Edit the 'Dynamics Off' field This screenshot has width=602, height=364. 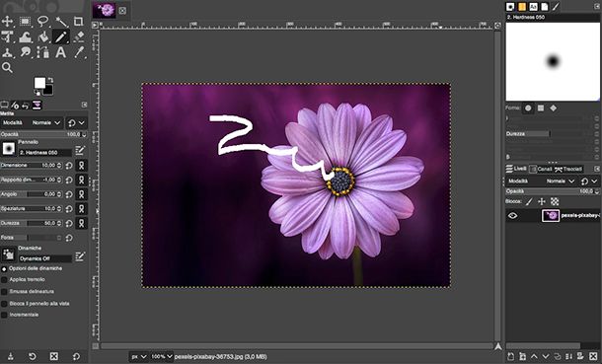point(45,258)
